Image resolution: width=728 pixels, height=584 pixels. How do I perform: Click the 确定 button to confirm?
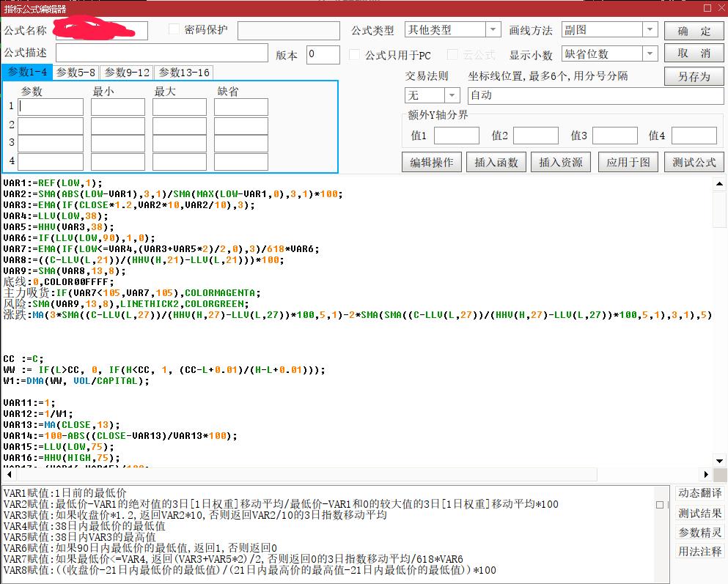click(692, 29)
